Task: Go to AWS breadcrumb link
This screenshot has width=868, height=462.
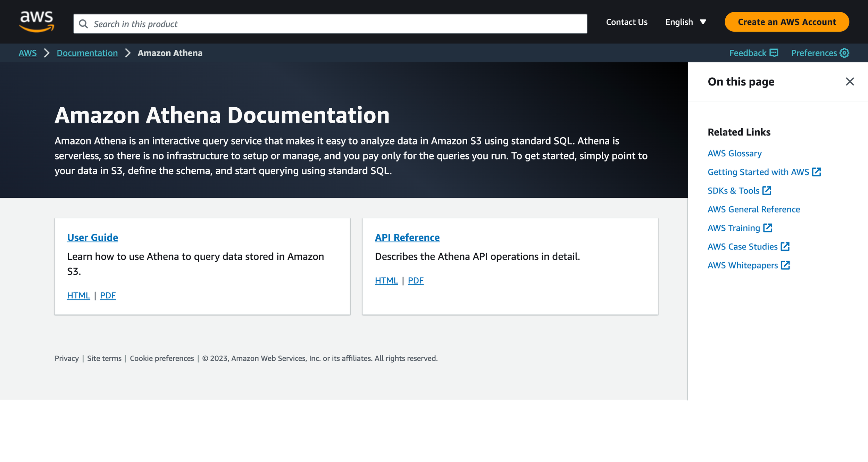Action: point(27,53)
